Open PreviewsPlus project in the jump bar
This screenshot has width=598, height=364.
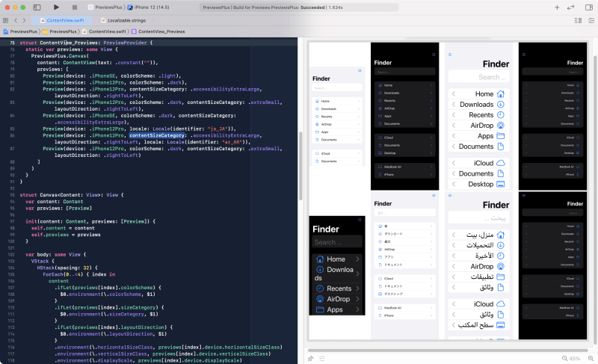(x=20, y=31)
